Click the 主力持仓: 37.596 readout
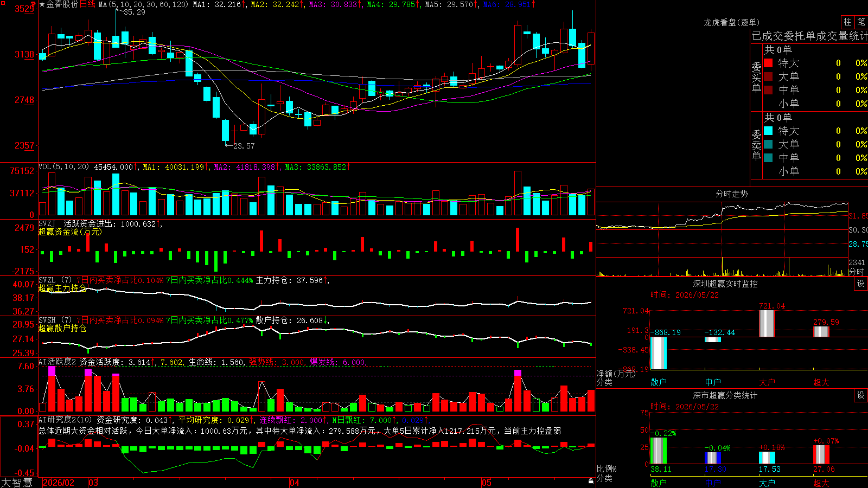The width and height of the screenshot is (868, 488). [x=291, y=280]
